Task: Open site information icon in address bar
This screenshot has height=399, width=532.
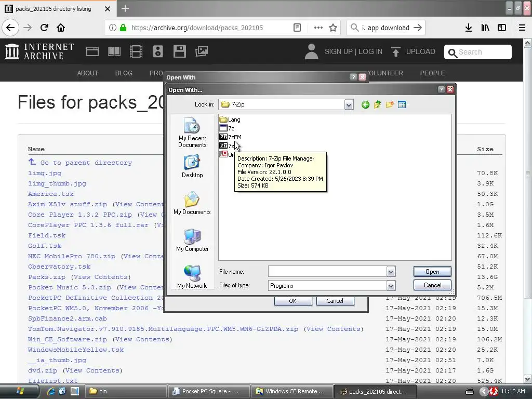Action: coord(113,28)
